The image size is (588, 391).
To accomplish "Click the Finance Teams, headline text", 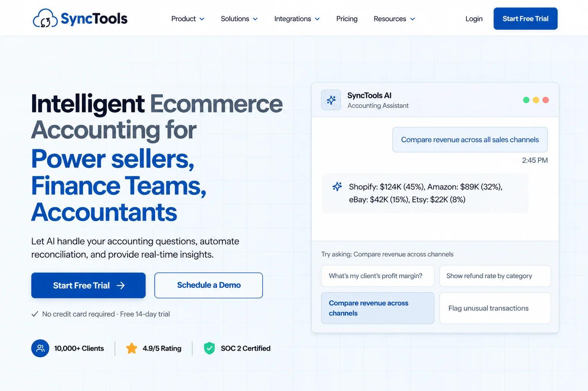I will tap(119, 186).
